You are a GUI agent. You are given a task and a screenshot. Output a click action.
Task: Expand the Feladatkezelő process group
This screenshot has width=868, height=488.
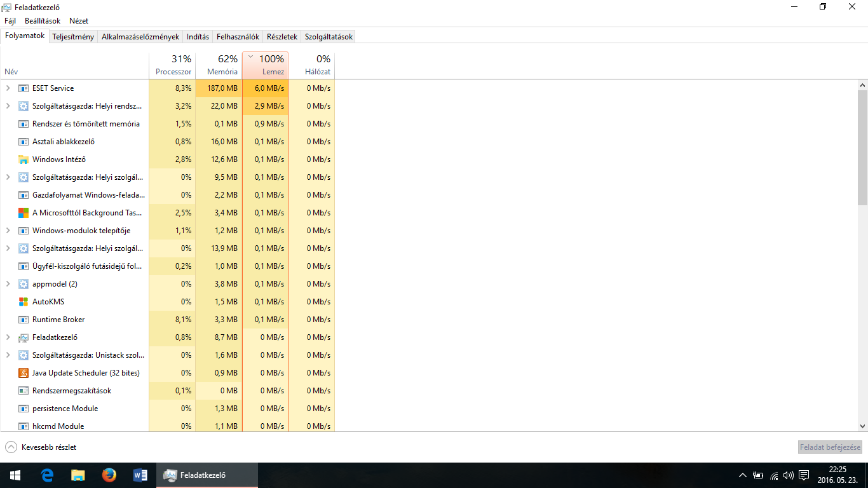coord(8,337)
